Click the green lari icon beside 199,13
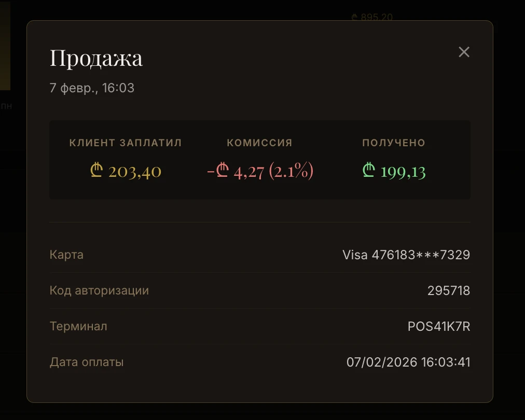This screenshot has width=525, height=420. [369, 171]
